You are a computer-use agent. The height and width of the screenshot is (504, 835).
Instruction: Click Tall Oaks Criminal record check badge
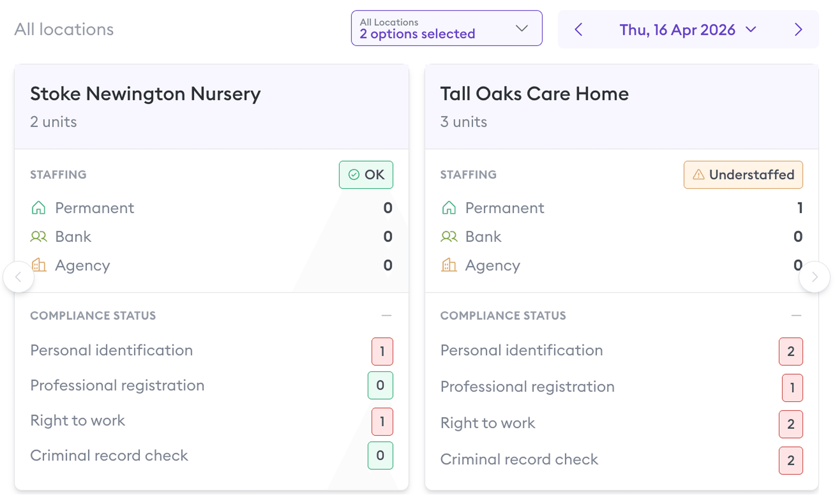click(x=791, y=460)
